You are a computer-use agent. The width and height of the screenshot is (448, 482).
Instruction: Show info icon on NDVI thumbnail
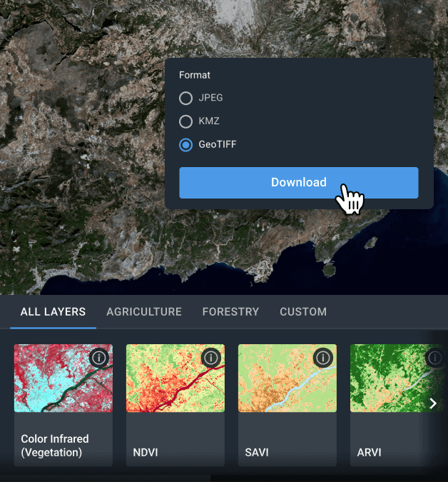click(x=211, y=357)
